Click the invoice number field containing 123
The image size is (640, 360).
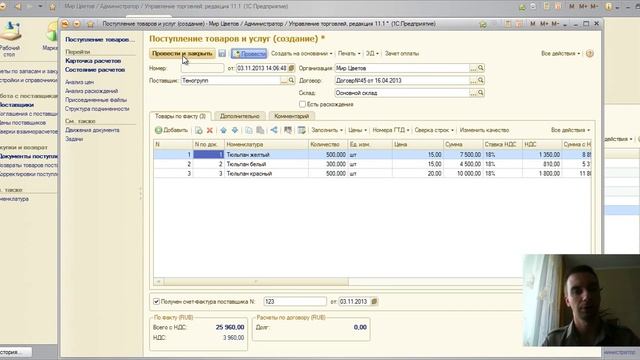click(295, 302)
